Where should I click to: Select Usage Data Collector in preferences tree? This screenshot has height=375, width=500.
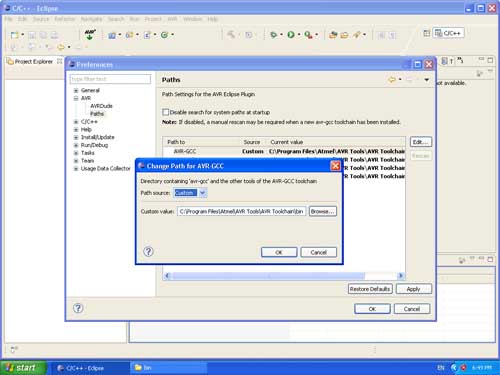[106, 169]
